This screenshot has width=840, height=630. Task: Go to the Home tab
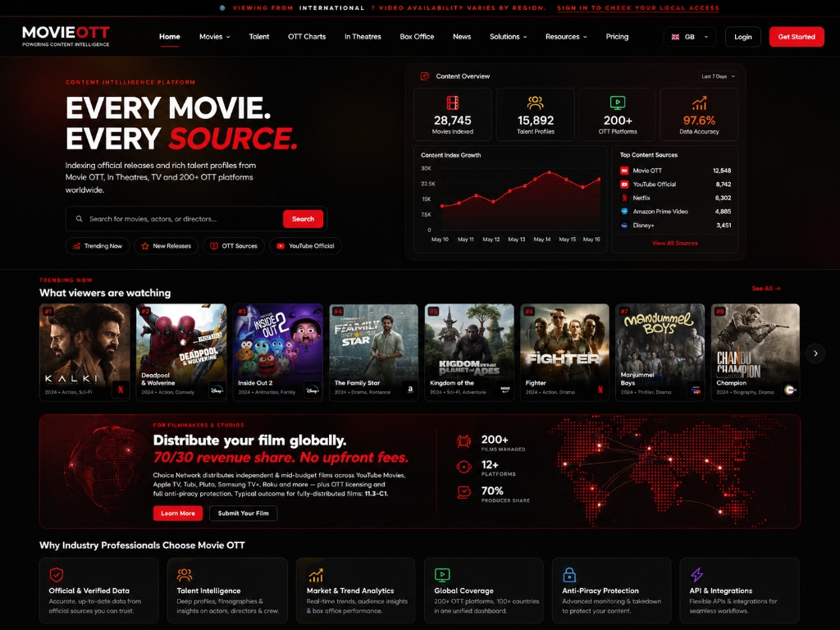tap(169, 36)
